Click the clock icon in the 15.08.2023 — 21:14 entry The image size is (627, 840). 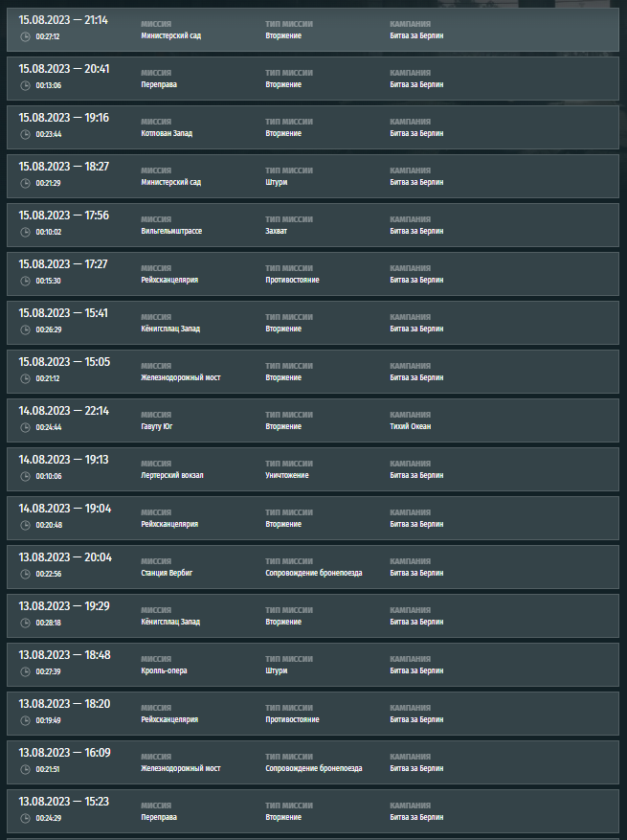point(25,36)
